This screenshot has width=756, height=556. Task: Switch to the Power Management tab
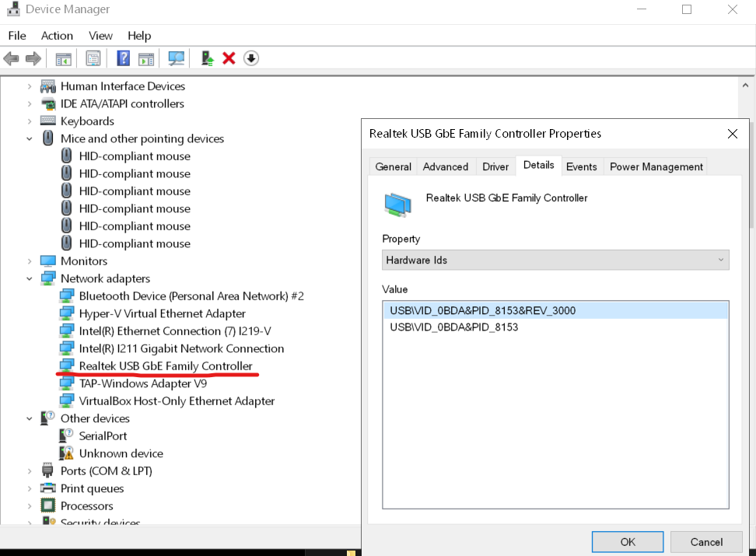pyautogui.click(x=656, y=166)
